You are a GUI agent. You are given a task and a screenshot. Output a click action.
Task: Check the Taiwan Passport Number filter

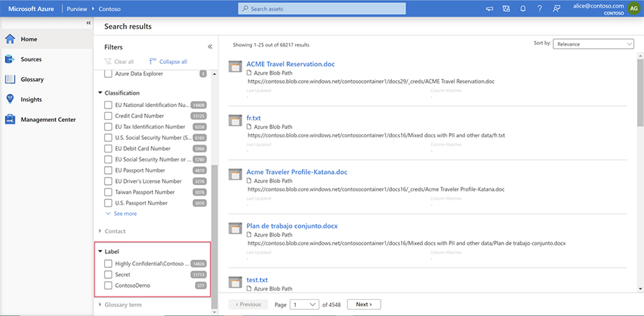108,191
